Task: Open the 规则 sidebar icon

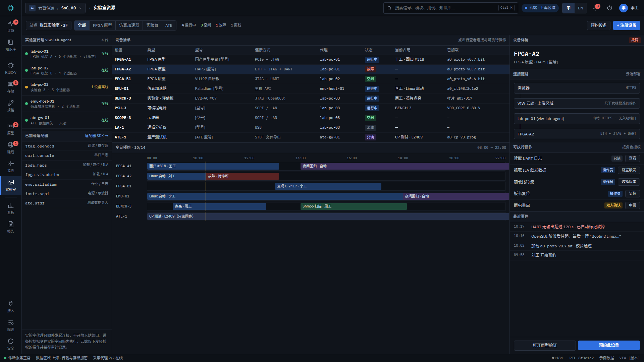Action: click(11, 325)
